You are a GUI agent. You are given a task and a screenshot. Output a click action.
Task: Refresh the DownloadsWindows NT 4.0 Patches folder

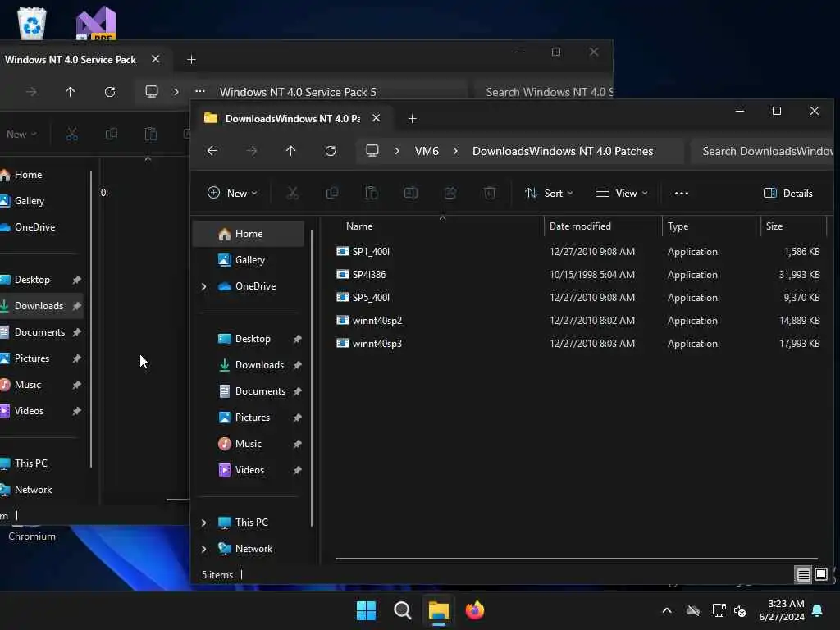point(331,151)
